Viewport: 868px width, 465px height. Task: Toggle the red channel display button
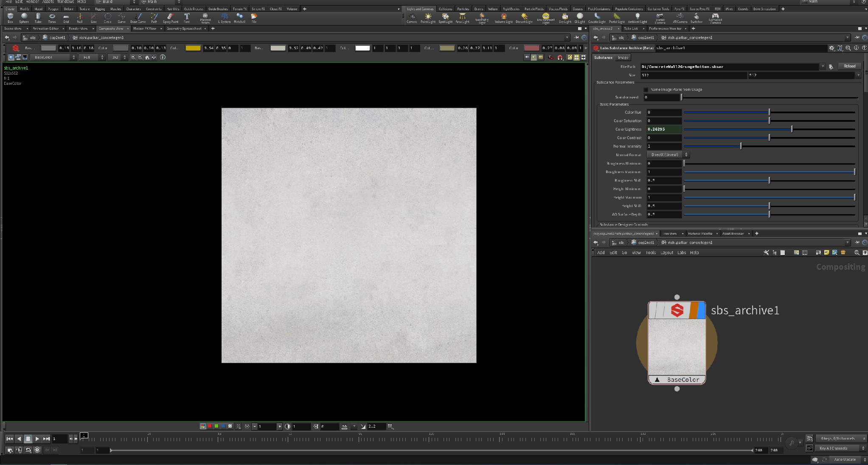point(210,426)
